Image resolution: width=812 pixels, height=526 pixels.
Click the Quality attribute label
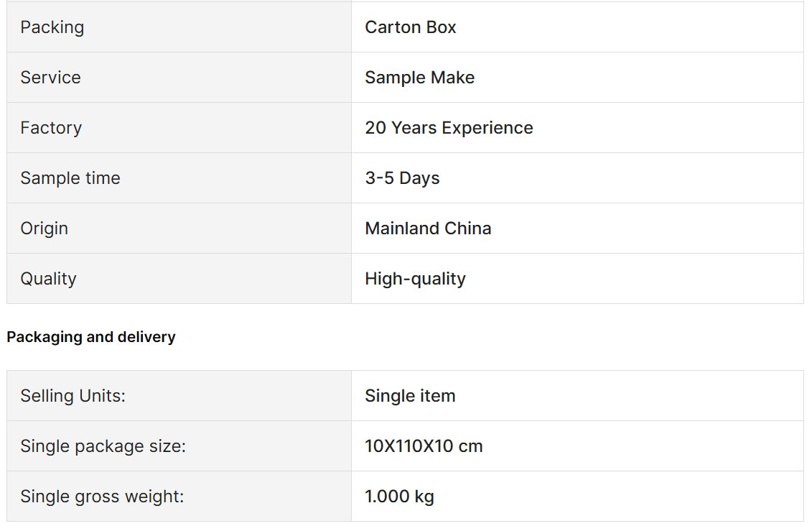48,278
